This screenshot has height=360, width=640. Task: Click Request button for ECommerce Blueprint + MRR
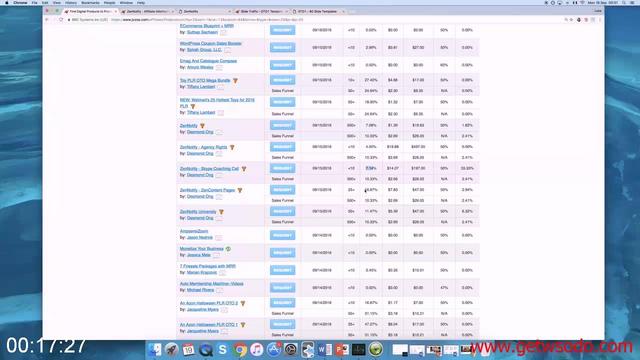point(282,30)
